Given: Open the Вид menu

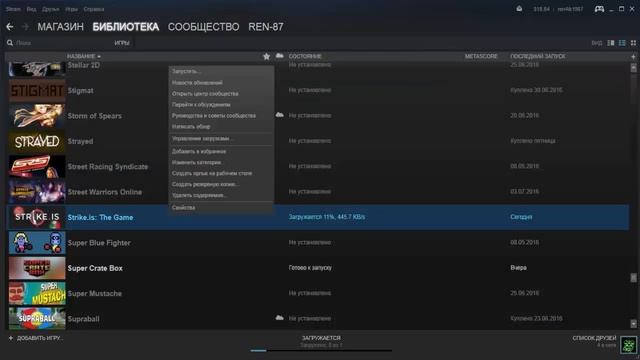Looking at the screenshot, I should [31, 9].
